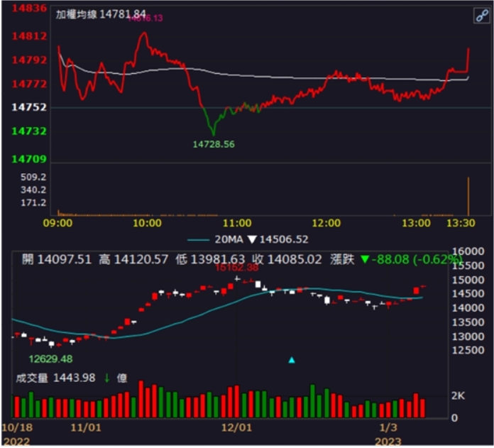Click the 成交量 1443.98 volume label
The image size is (494, 448).
pos(55,378)
